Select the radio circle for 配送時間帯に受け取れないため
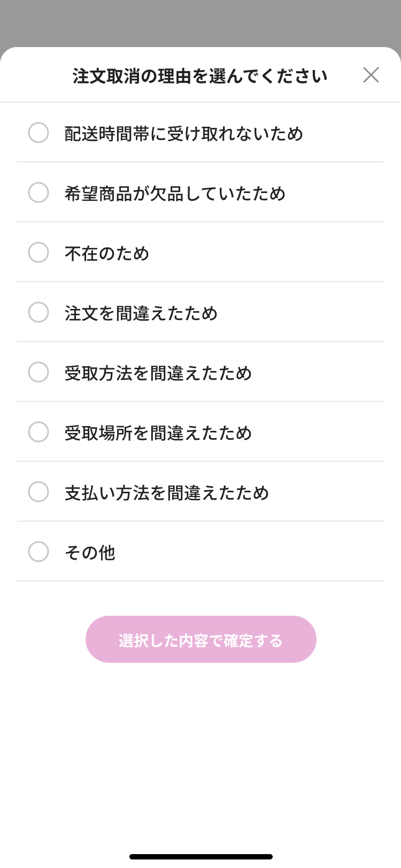Screen dimensions: 401x868 click(x=38, y=133)
